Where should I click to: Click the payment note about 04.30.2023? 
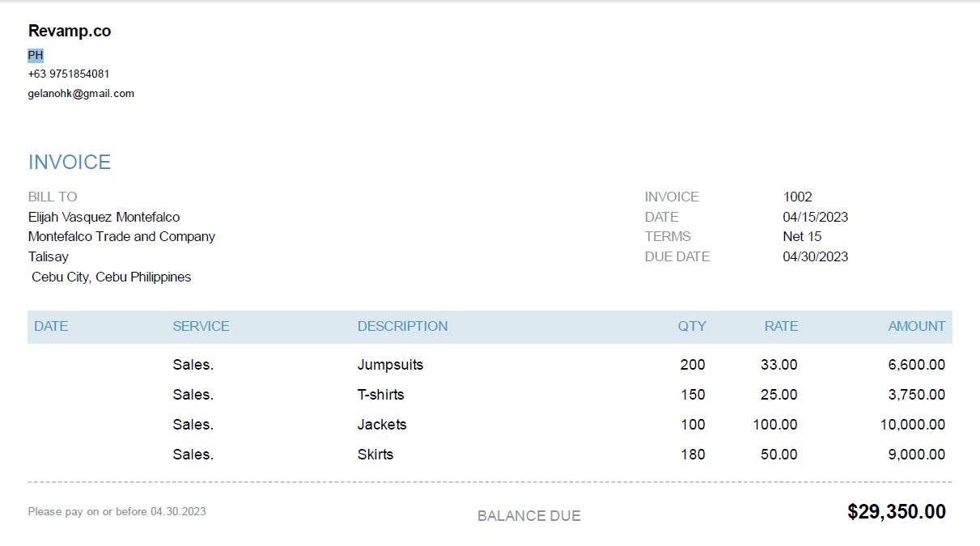117,511
